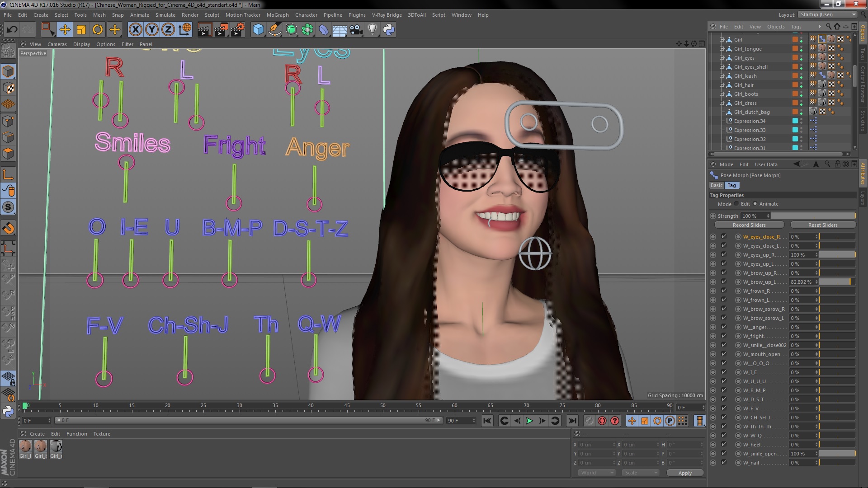
Task: Toggle X-axis lock icon
Action: tap(135, 30)
